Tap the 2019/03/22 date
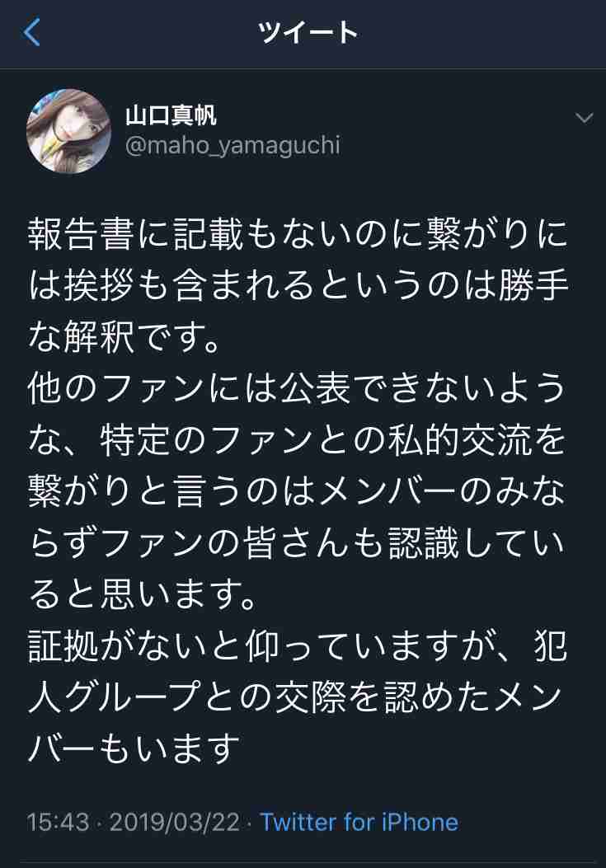This screenshot has width=606, height=868. 175,822
